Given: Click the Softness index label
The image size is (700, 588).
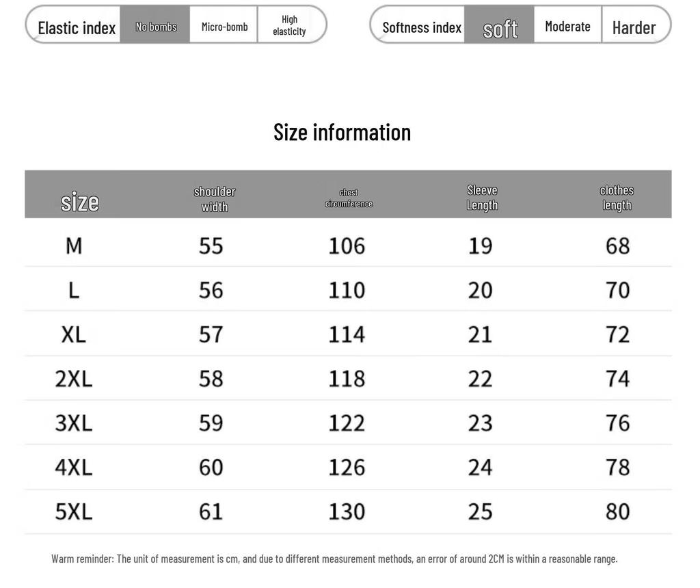Looking at the screenshot, I should tap(421, 27).
